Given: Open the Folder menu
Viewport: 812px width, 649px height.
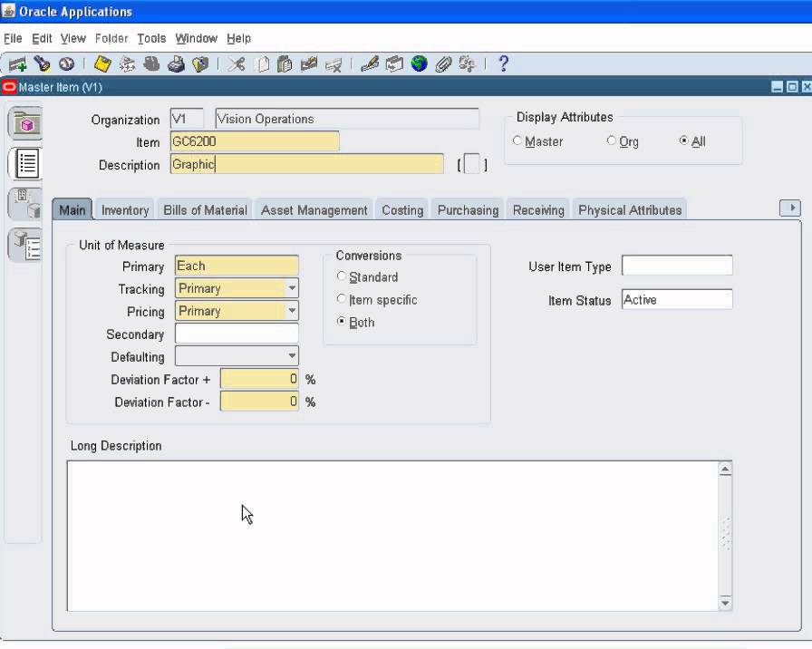Looking at the screenshot, I should [x=111, y=38].
